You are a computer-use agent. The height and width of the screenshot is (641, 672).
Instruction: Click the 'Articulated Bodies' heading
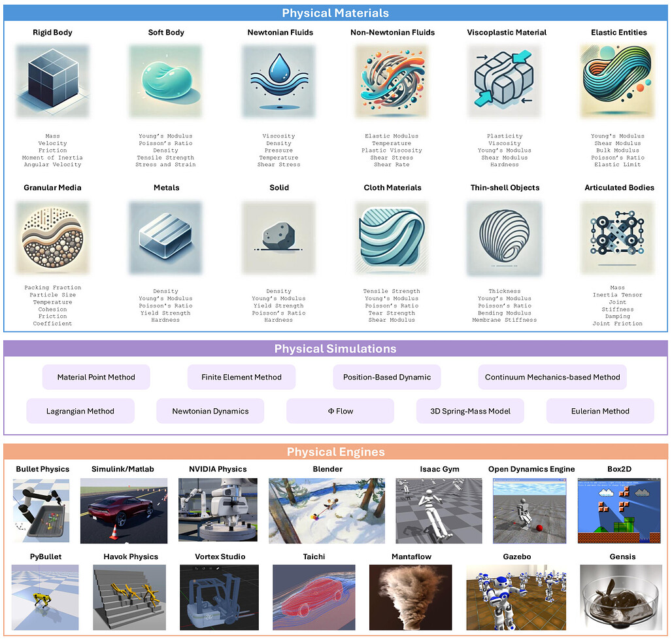coord(619,188)
